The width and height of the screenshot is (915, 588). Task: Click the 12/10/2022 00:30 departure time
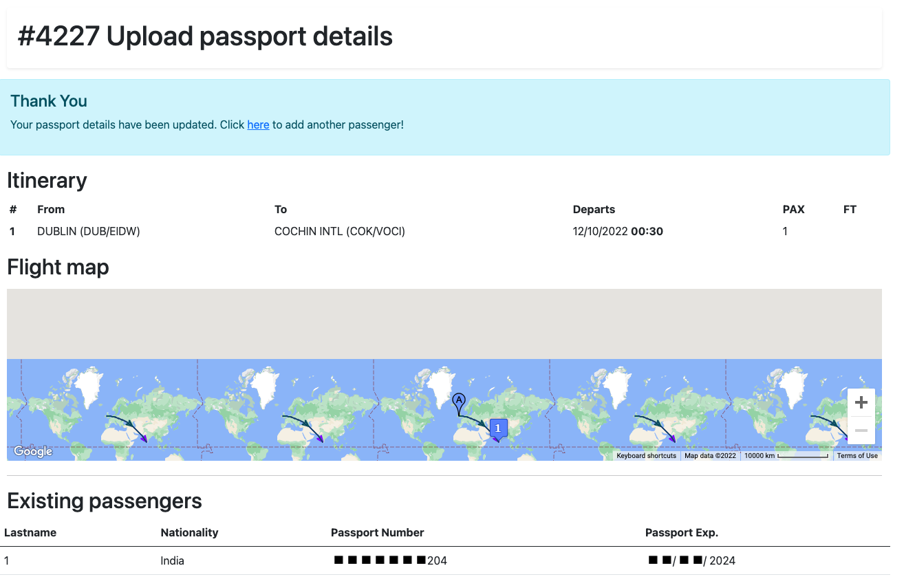tap(618, 231)
